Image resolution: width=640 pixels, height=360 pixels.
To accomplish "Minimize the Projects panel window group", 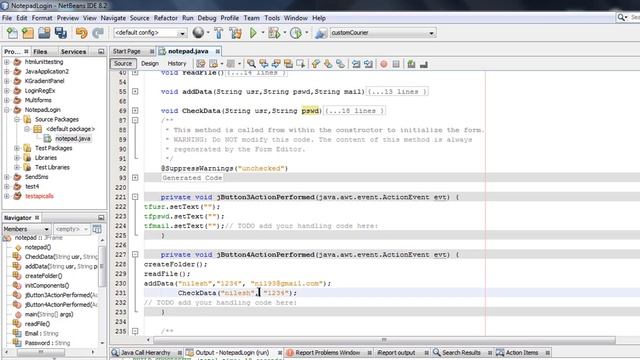I will [101, 51].
